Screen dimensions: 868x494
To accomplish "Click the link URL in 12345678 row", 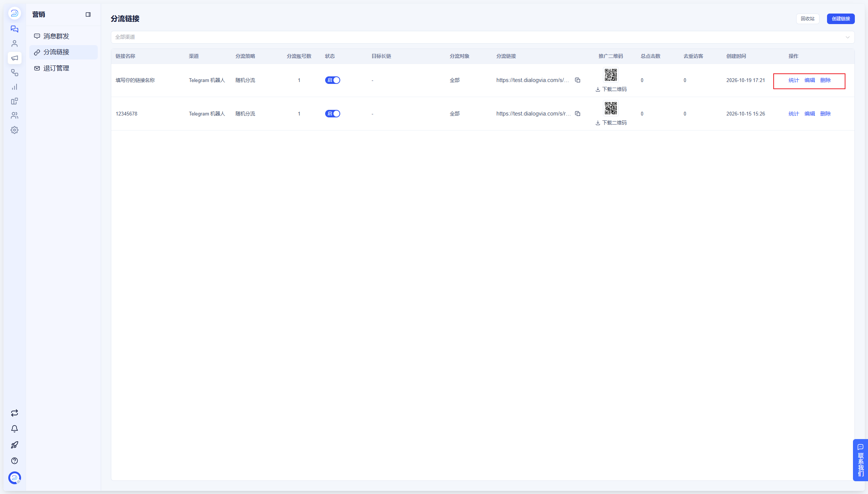I will point(533,114).
